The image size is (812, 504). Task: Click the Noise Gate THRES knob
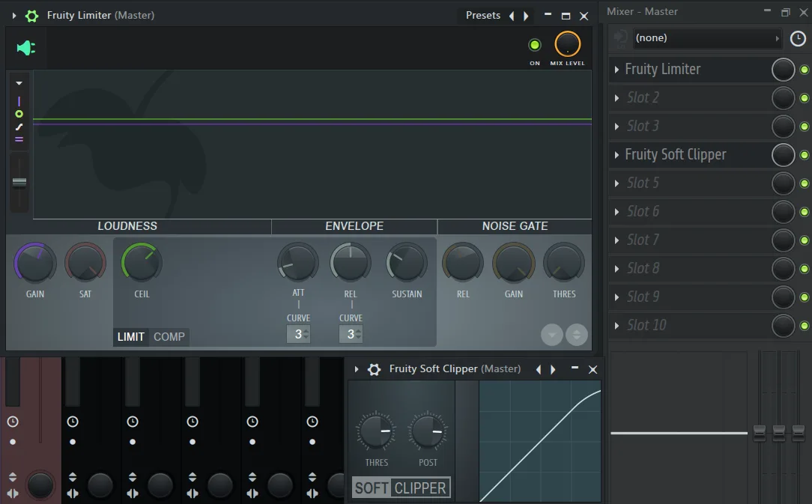(x=564, y=263)
